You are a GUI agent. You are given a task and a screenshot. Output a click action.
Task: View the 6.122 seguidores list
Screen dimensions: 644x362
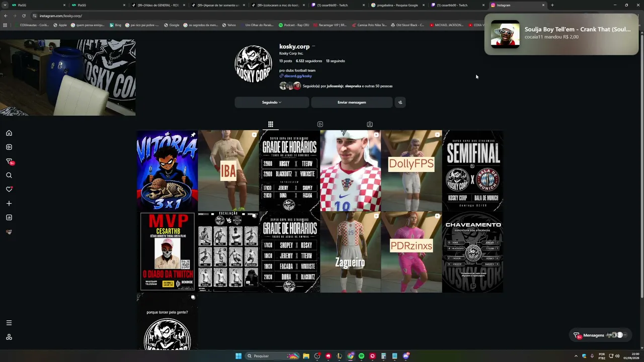(309, 61)
